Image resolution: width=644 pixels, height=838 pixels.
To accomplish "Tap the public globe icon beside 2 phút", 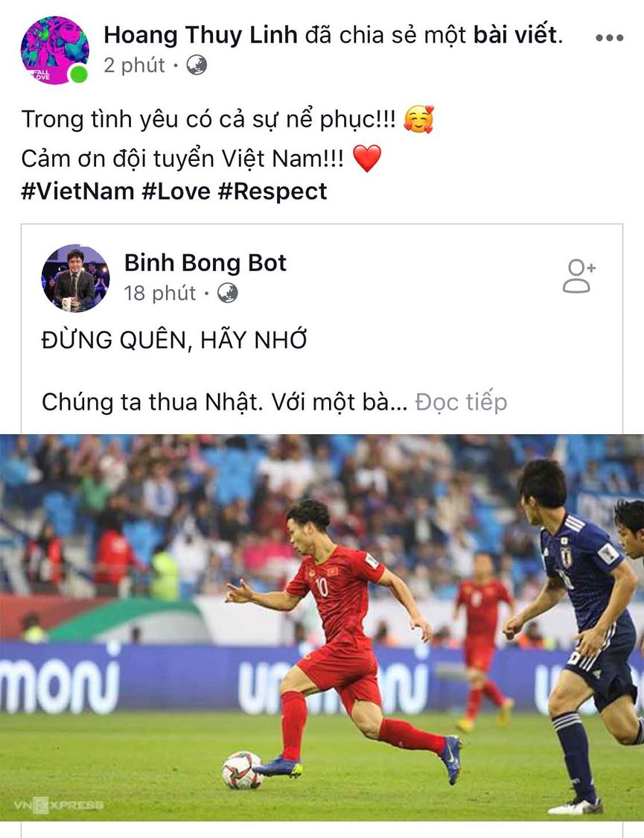I will pos(197,66).
